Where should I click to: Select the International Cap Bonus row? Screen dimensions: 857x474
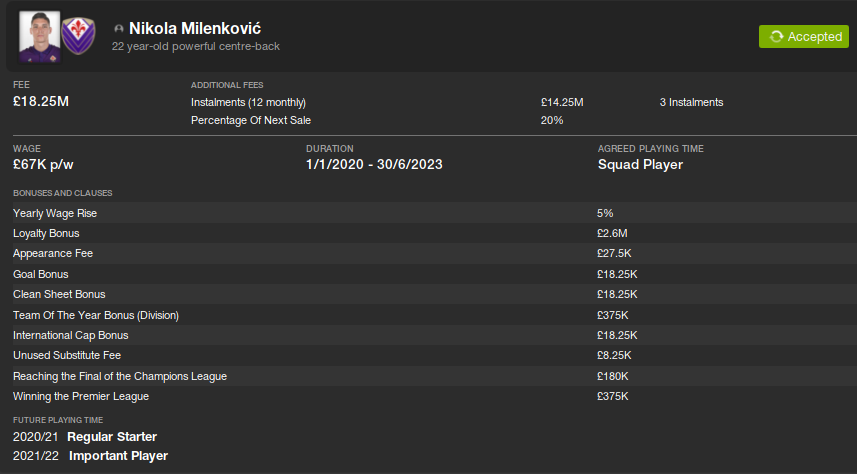coord(70,335)
